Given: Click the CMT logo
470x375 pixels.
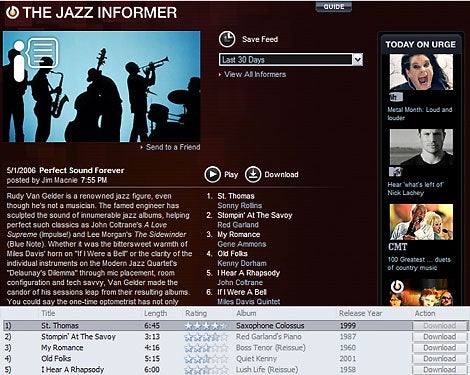Looking at the screenshot, I should pos(397,247).
